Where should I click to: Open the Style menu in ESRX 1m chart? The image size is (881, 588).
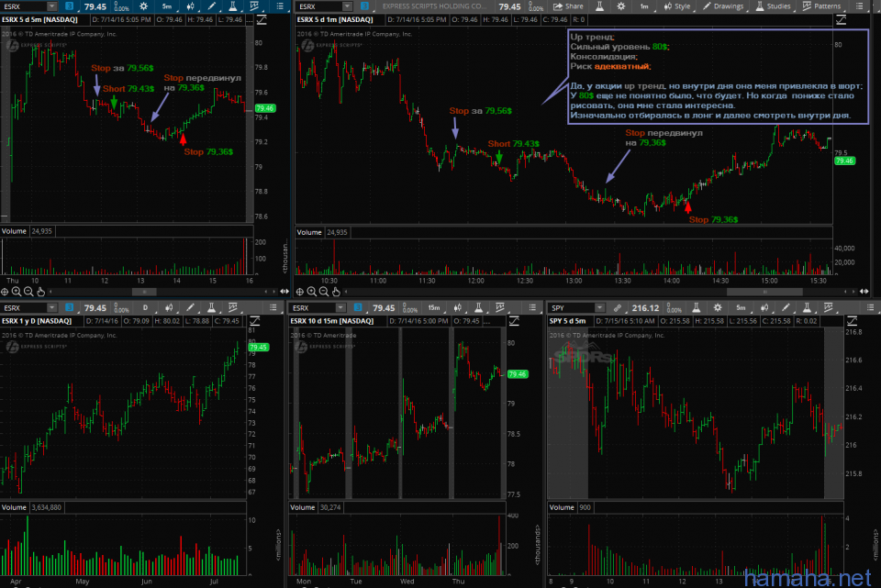[677, 6]
